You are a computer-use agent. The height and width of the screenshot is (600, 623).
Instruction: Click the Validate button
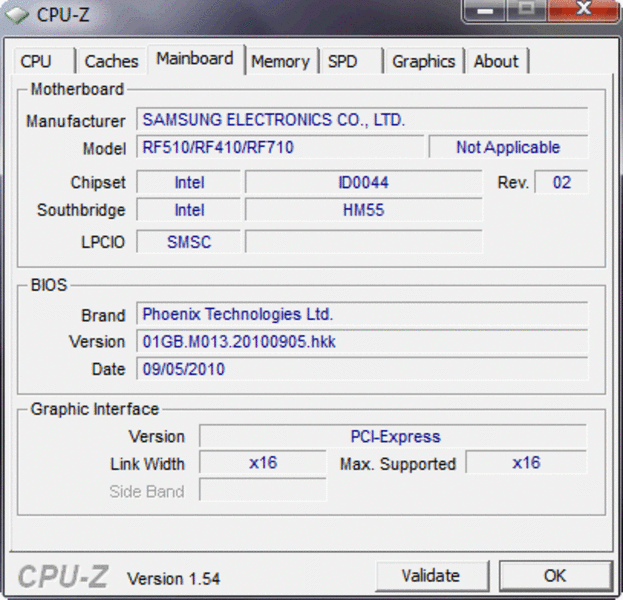(x=431, y=576)
